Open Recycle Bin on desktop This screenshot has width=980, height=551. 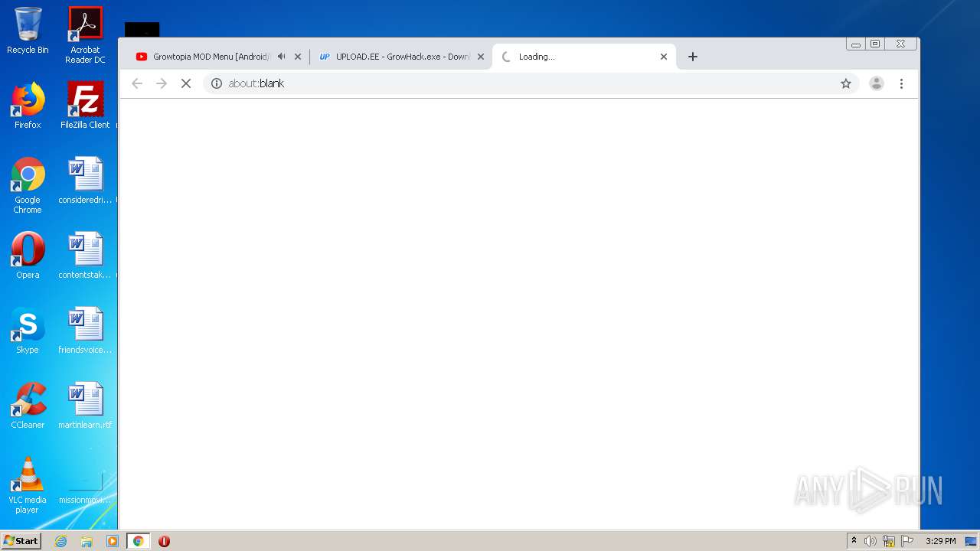pyautogui.click(x=28, y=31)
